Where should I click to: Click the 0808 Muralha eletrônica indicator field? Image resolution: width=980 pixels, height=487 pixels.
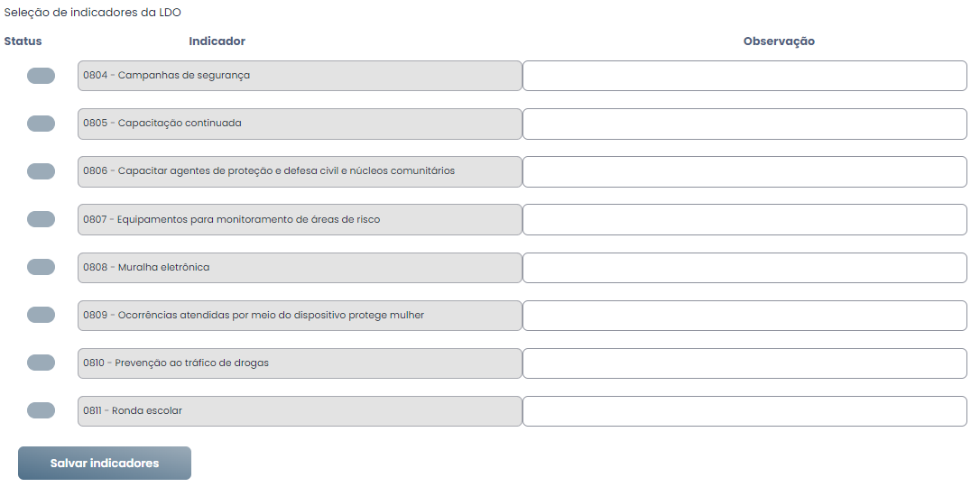[x=300, y=267]
